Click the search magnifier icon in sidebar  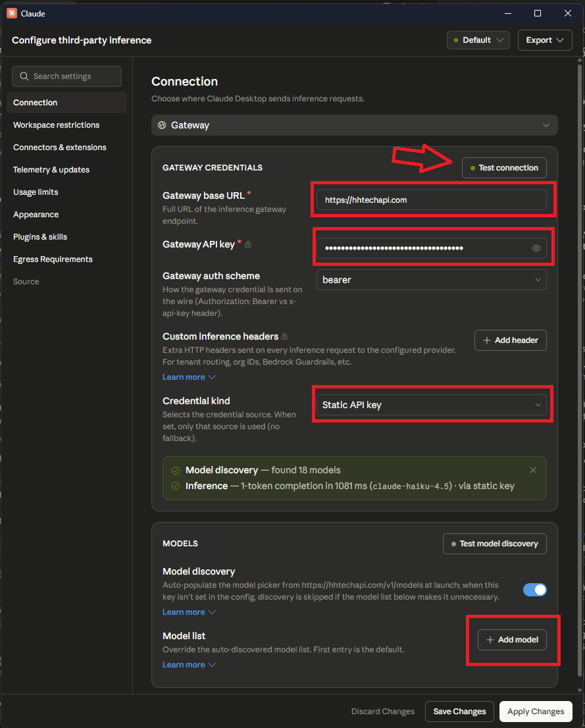coord(24,76)
